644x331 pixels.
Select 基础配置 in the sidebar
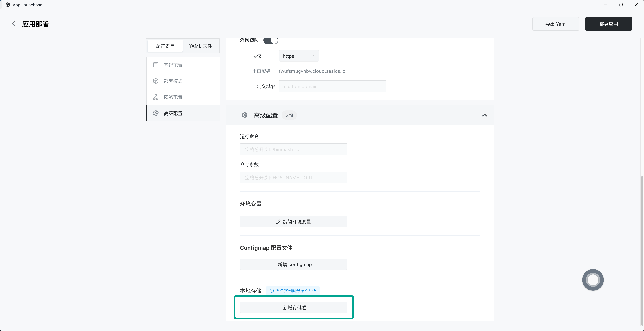[x=183, y=65]
